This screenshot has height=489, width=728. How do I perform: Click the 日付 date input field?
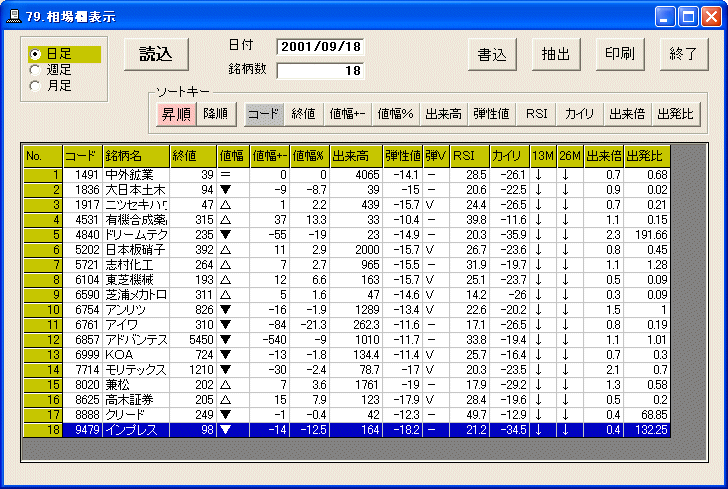[321, 47]
